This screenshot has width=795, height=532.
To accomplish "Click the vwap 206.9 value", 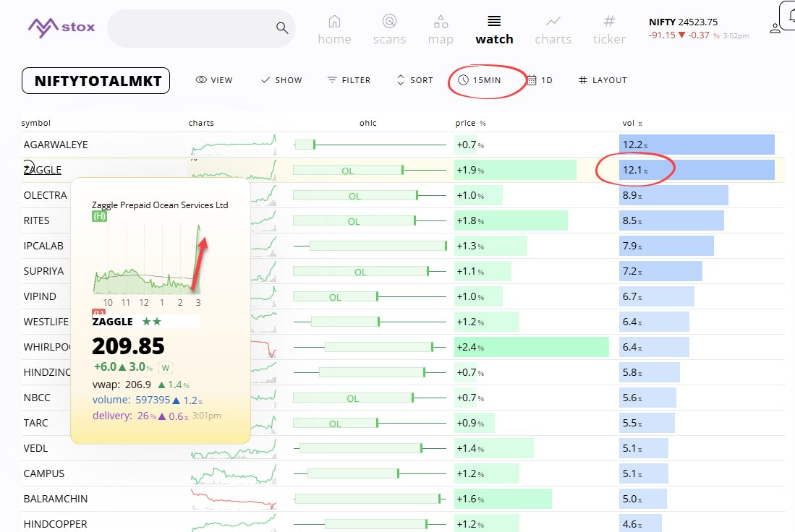I will (138, 385).
